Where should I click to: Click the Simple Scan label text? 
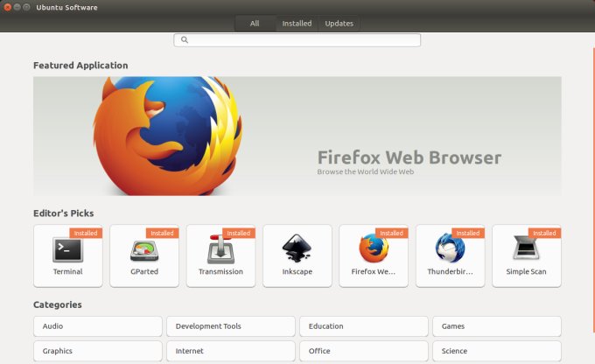coord(526,272)
